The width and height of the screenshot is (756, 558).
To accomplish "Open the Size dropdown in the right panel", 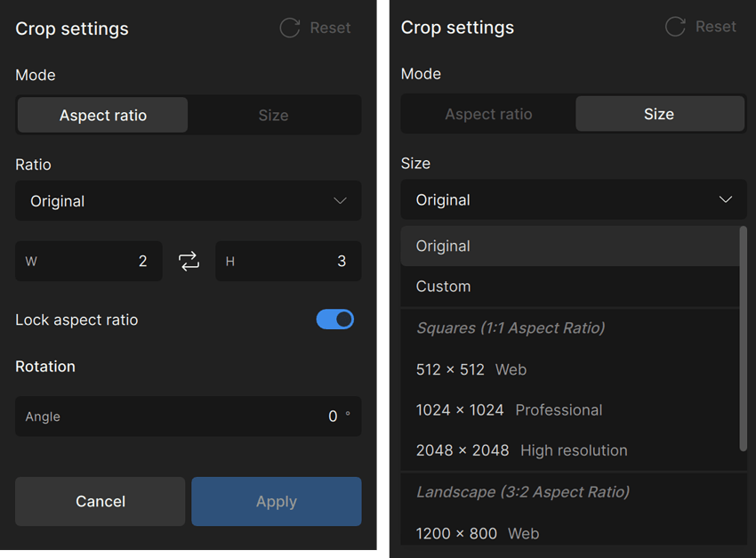I will pos(574,199).
